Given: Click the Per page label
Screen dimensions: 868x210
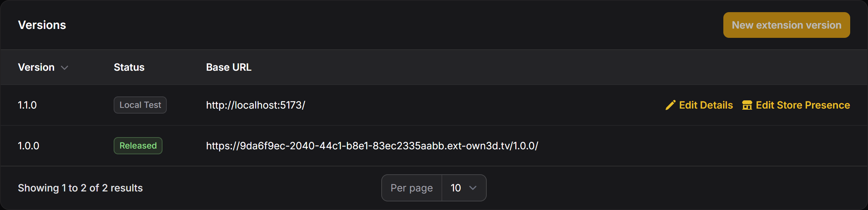Looking at the screenshot, I should [412, 188].
